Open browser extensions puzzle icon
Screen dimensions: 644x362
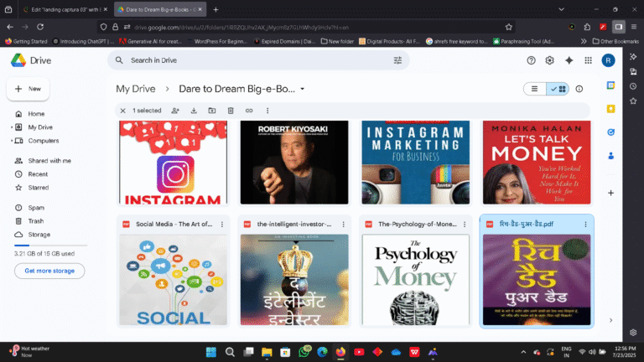click(587, 27)
